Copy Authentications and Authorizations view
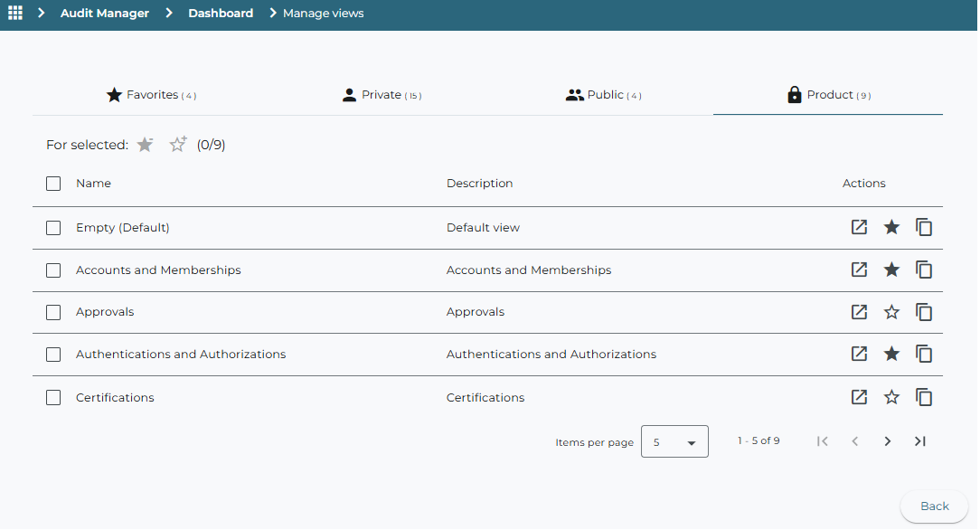 coord(924,354)
